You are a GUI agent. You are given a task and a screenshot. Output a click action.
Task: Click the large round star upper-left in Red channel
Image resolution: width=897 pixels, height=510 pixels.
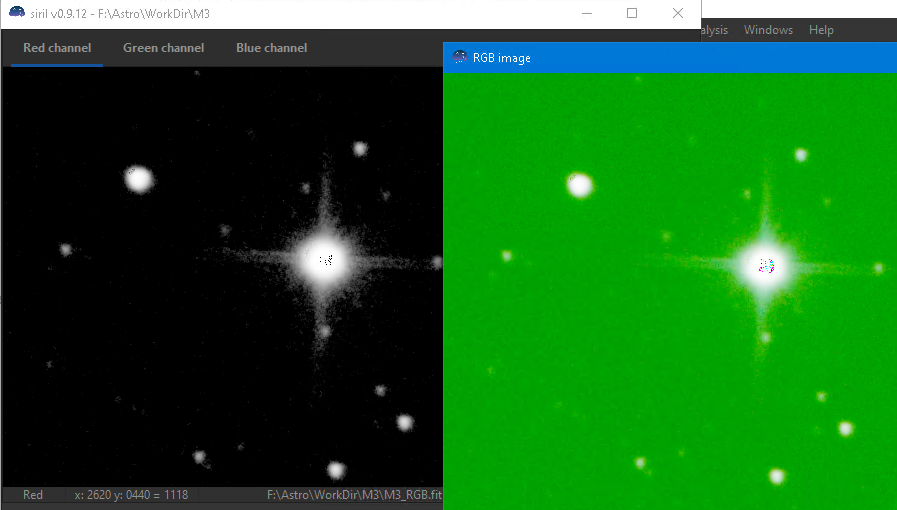[139, 180]
